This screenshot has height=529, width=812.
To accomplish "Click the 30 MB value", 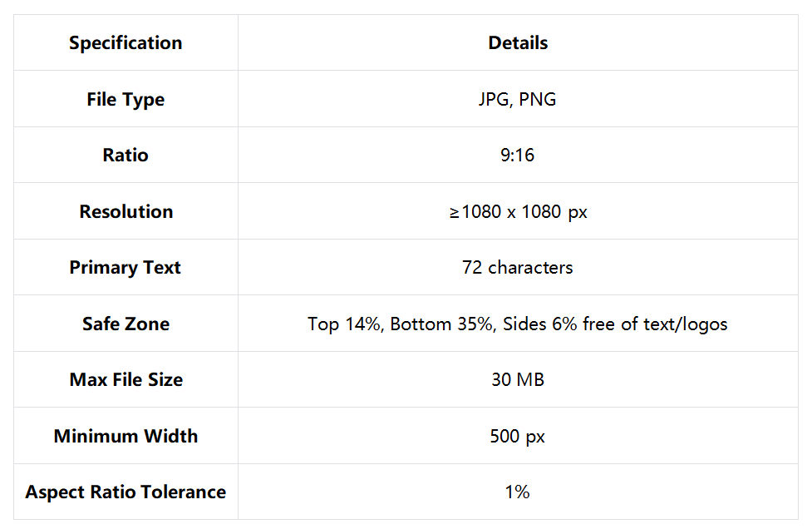I will pyautogui.click(x=518, y=380).
